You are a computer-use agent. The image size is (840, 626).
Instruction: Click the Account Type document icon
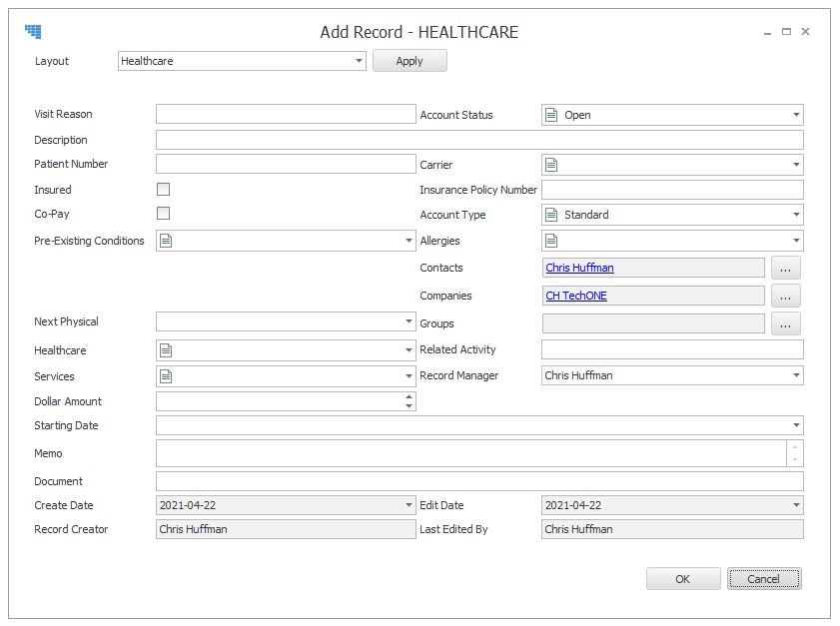(x=551, y=215)
